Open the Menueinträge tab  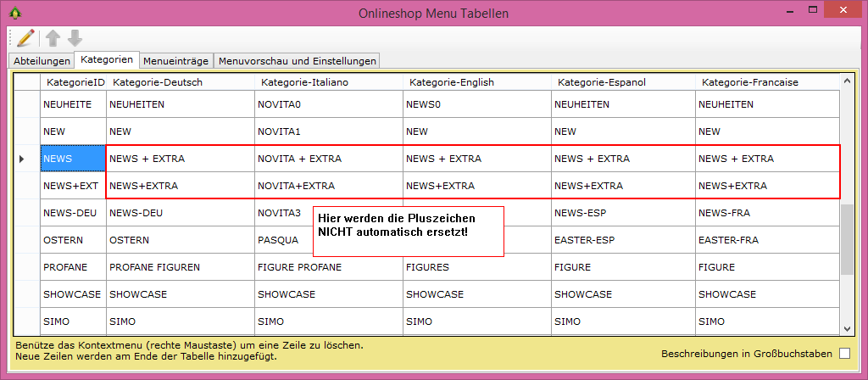176,61
